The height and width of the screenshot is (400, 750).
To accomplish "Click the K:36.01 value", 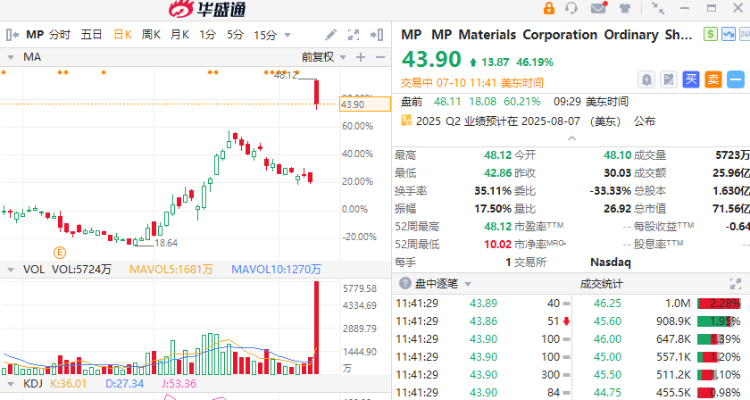I will (68, 384).
